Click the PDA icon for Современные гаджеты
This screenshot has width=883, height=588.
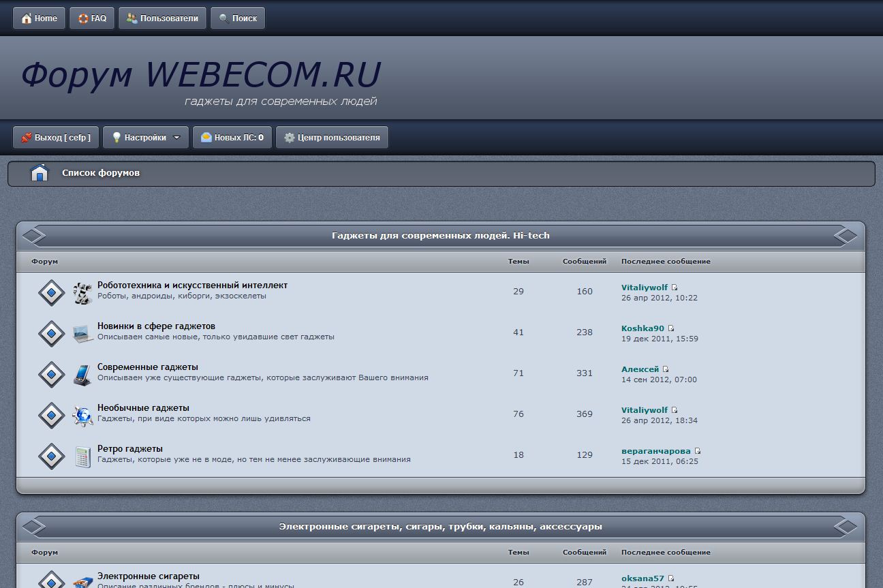point(82,375)
